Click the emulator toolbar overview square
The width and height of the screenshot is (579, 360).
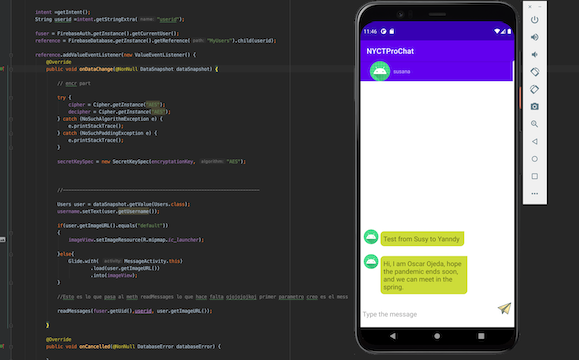pos(534,176)
